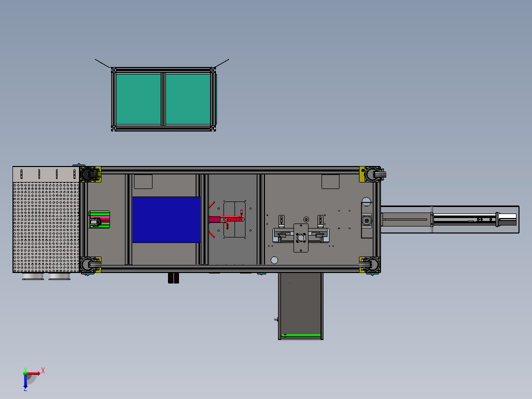
Task: Click the blue Z axis of the triad
Action: [x=25, y=381]
